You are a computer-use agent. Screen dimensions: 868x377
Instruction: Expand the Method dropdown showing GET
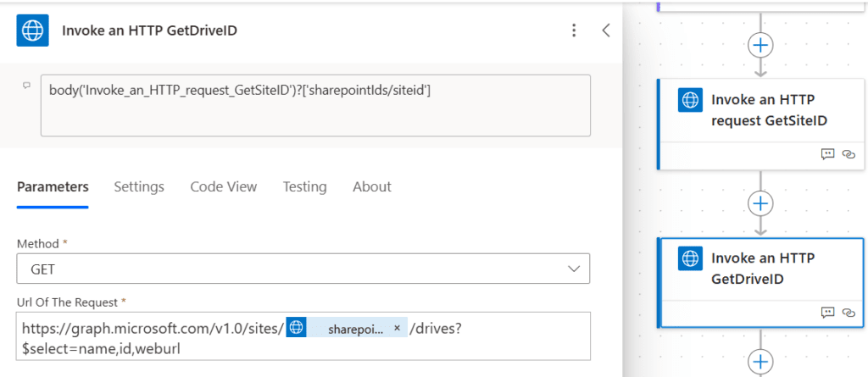click(303, 269)
